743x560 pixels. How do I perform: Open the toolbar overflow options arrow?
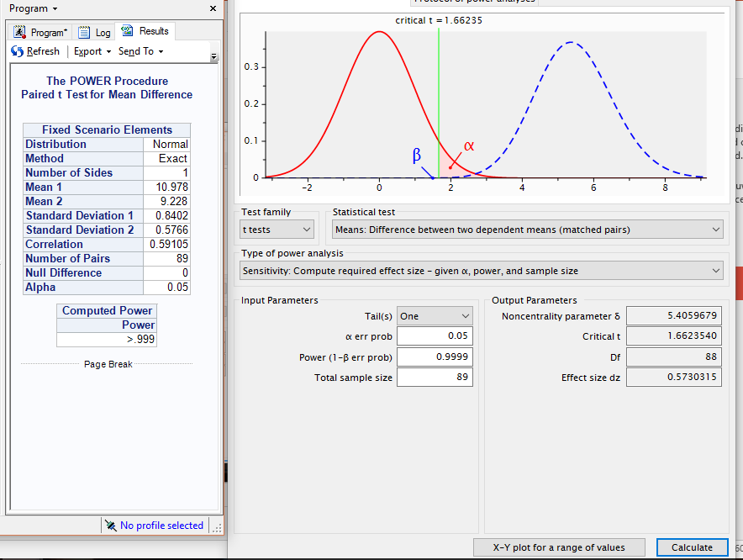pyautogui.click(x=213, y=57)
